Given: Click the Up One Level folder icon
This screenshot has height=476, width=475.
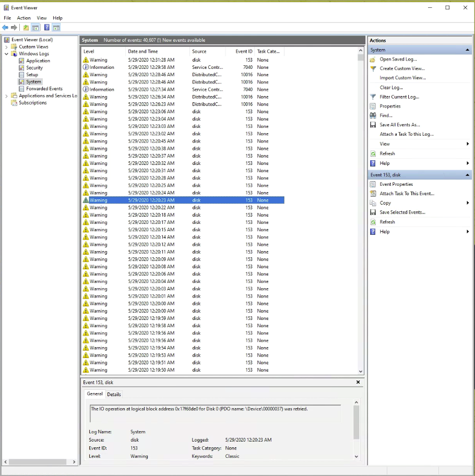Looking at the screenshot, I should tap(26, 28).
